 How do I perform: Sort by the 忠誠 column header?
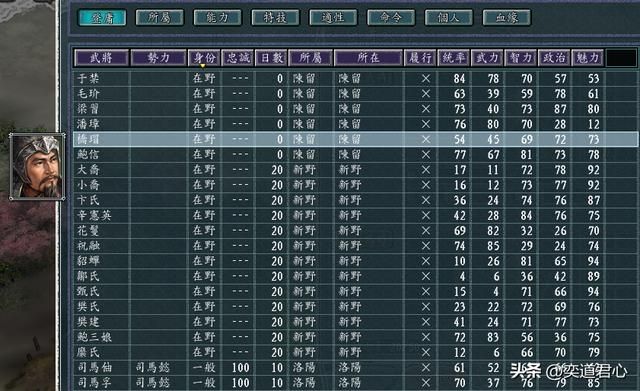coord(238,58)
